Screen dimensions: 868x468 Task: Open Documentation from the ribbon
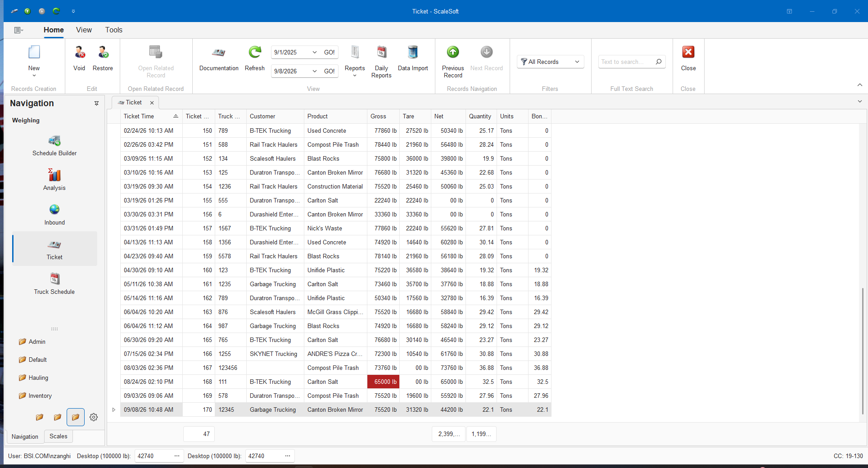219,58
